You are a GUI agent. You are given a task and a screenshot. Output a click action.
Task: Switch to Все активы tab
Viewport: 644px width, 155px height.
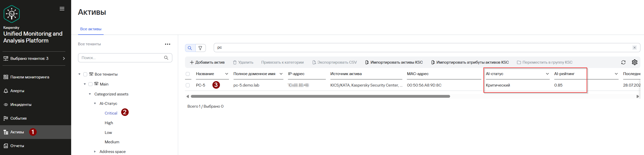tap(91, 29)
